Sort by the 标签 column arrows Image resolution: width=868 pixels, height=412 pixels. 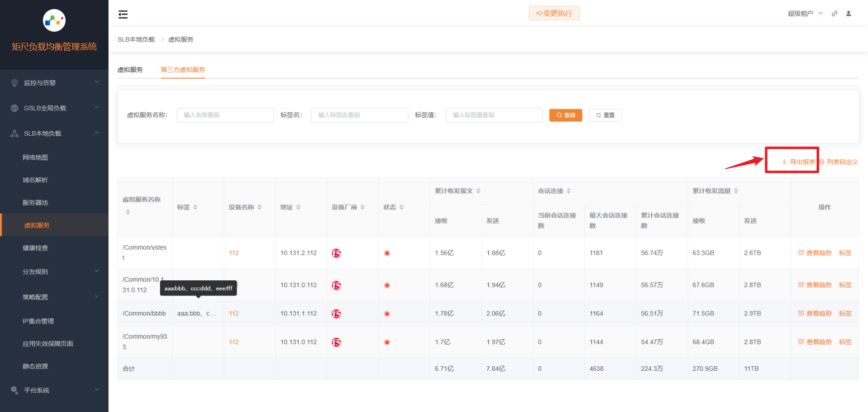[x=195, y=208]
